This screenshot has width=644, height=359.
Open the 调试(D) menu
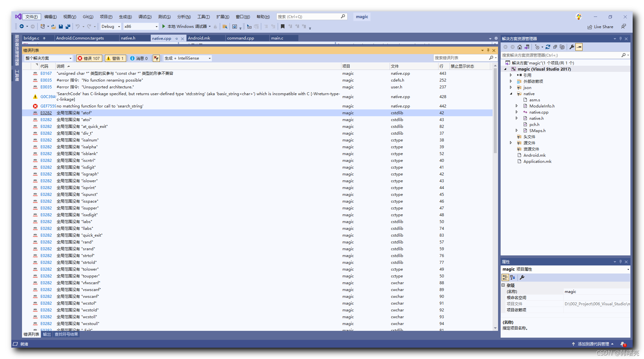click(145, 17)
